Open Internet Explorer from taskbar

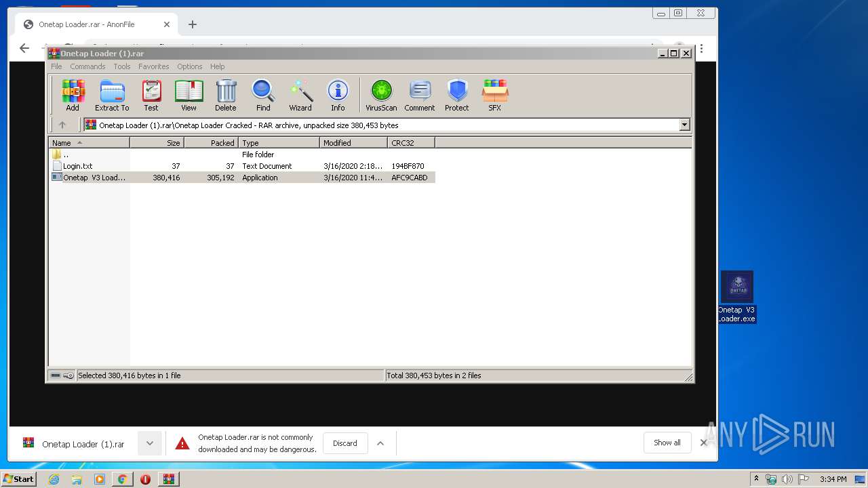point(54,479)
